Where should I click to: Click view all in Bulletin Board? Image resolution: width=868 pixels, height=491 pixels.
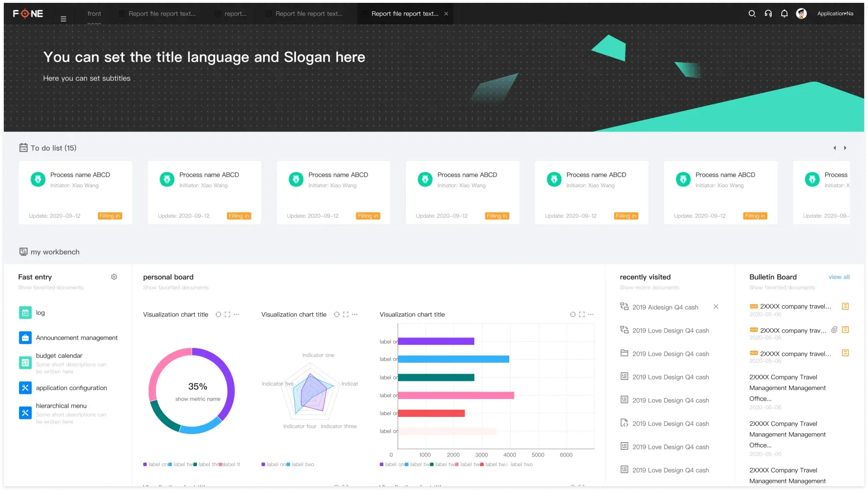839,277
